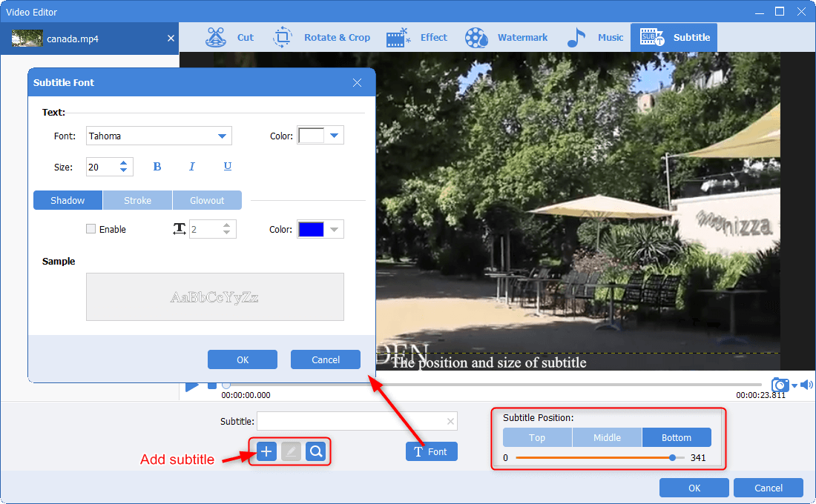The width and height of the screenshot is (816, 504).
Task: Search subtitle with magnifier button
Action: click(316, 451)
